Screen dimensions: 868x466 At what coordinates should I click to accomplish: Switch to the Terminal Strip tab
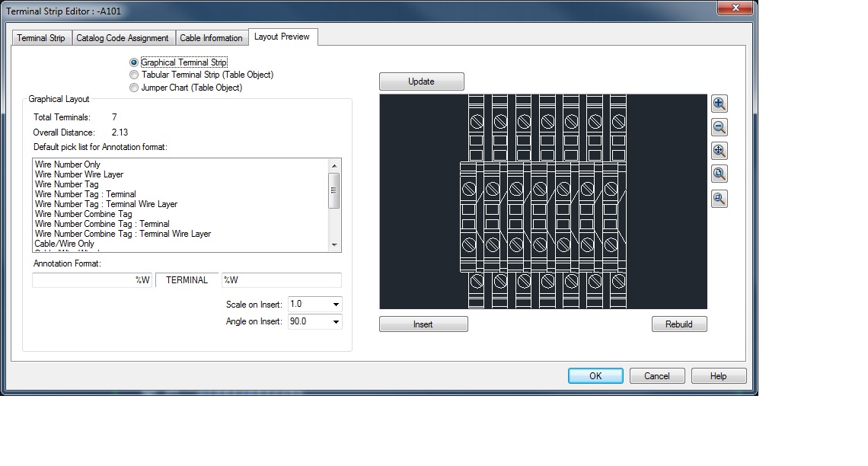click(41, 38)
